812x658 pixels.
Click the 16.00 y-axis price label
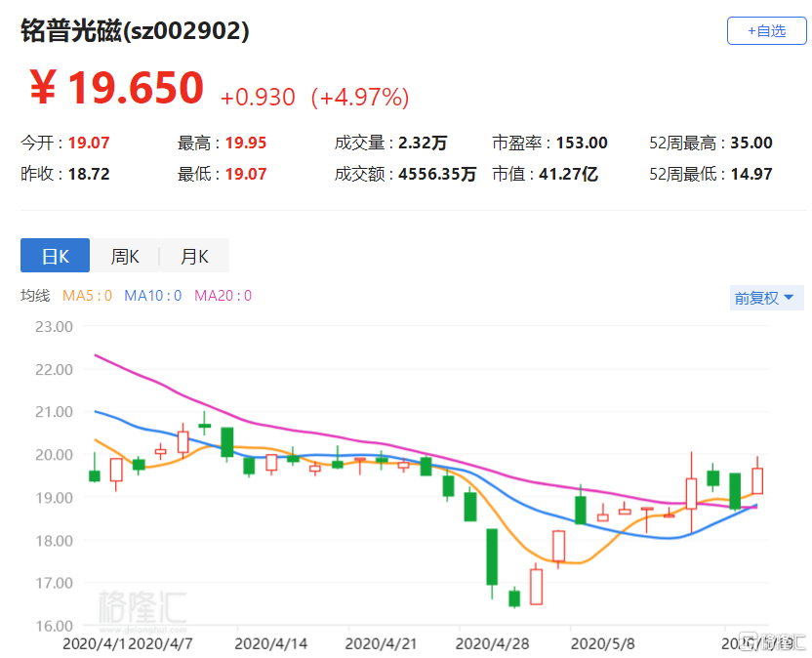54,626
